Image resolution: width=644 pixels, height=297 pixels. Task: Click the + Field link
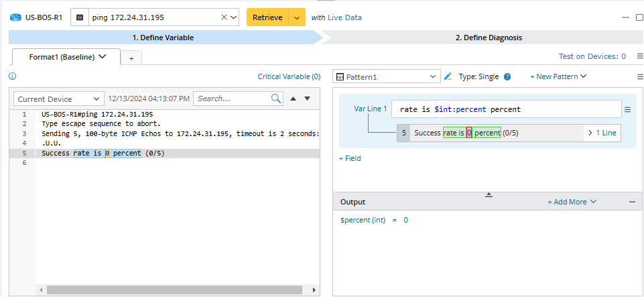350,158
